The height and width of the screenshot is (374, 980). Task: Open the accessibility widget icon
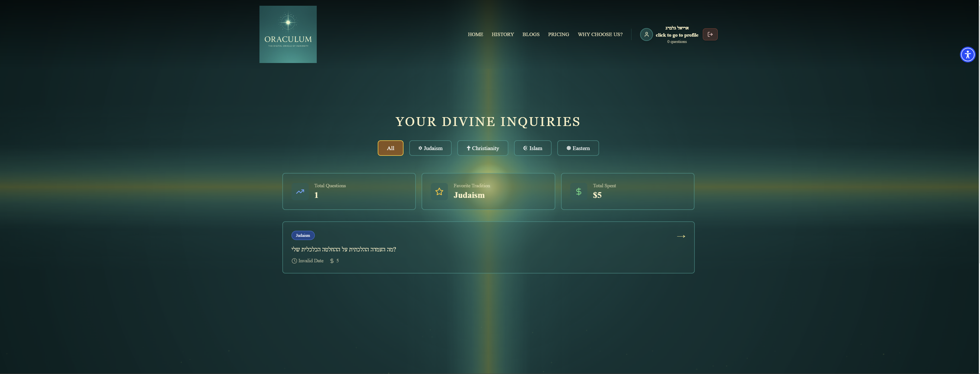(x=967, y=54)
